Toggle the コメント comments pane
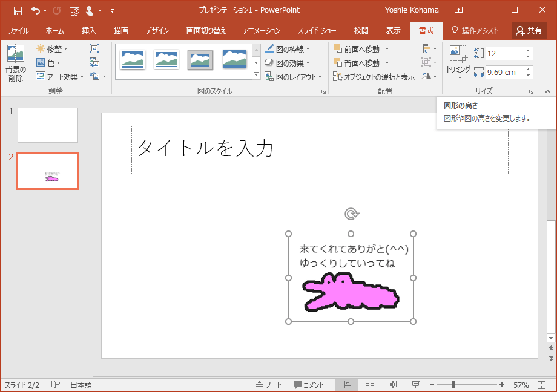This screenshot has width=557, height=392. click(309, 385)
